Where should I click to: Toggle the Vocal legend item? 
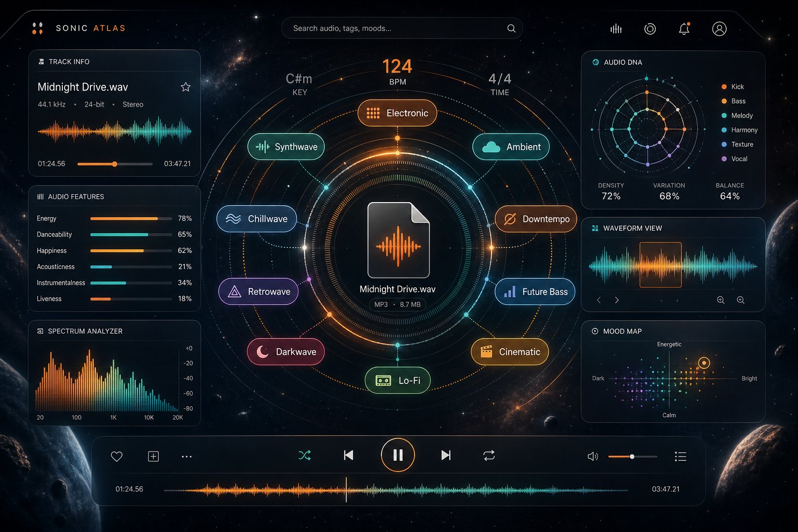(734, 159)
